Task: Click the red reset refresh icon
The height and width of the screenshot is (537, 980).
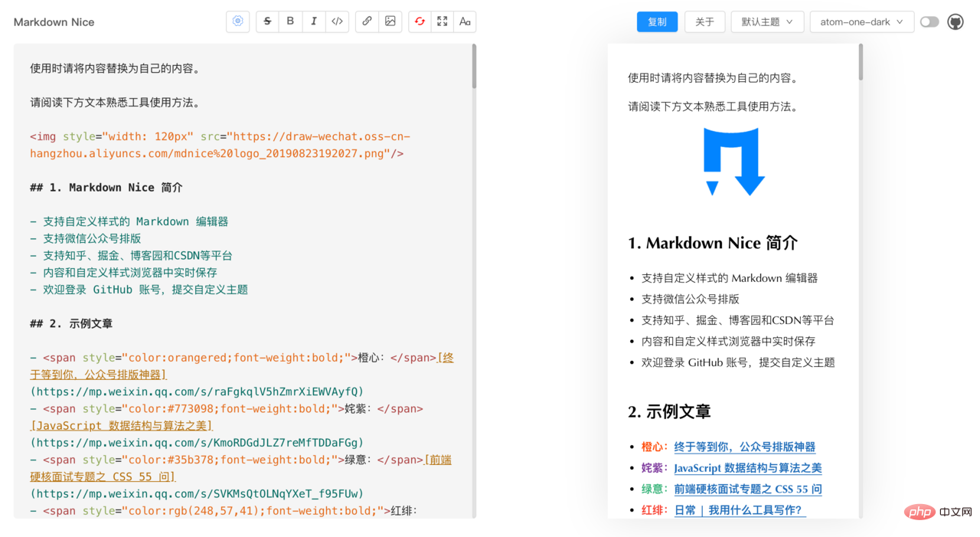Action: pos(420,21)
